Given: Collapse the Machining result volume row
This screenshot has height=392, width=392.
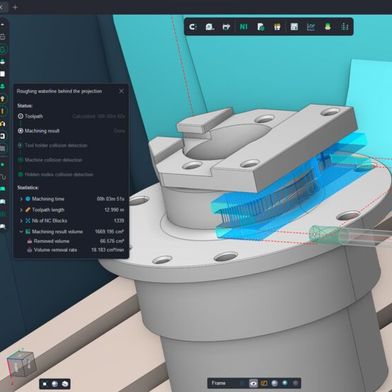Looking at the screenshot, I should (21, 231).
